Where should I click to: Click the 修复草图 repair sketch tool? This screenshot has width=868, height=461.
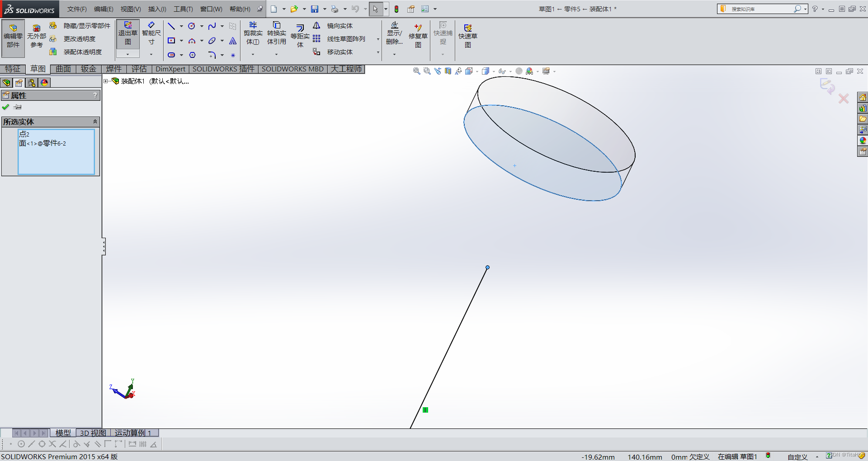pyautogui.click(x=418, y=36)
